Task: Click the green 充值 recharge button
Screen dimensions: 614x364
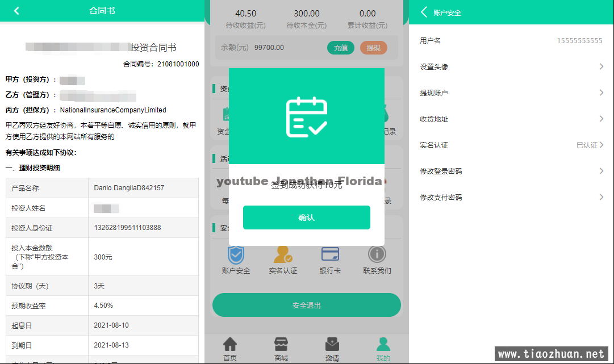Action: pyautogui.click(x=341, y=48)
